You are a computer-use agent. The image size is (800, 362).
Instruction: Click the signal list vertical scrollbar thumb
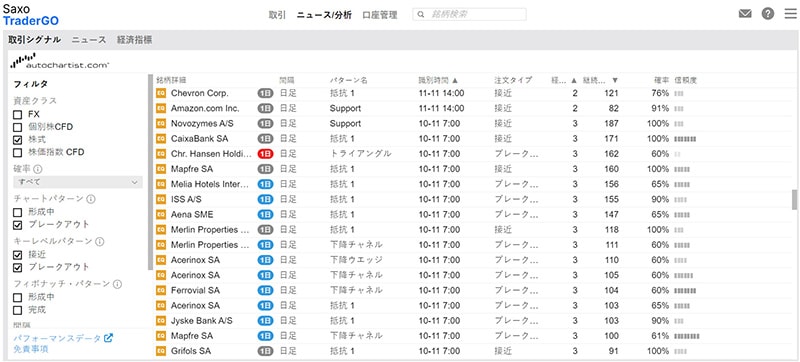tap(794, 199)
